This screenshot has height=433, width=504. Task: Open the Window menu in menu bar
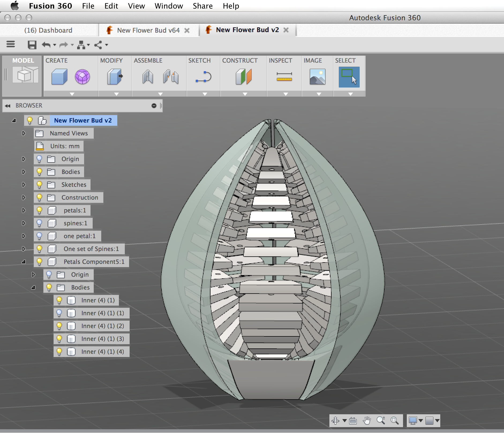tap(168, 6)
